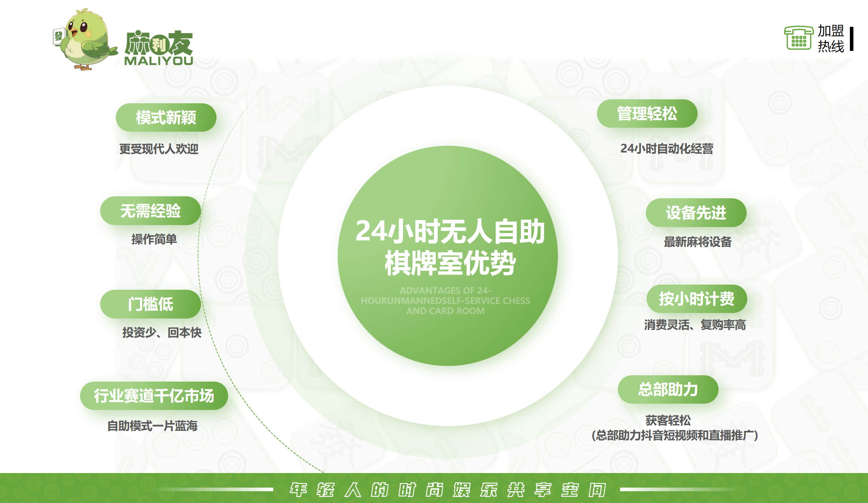The image size is (868, 503).
Task: Click the English subtitle in center circle
Action: (446, 301)
